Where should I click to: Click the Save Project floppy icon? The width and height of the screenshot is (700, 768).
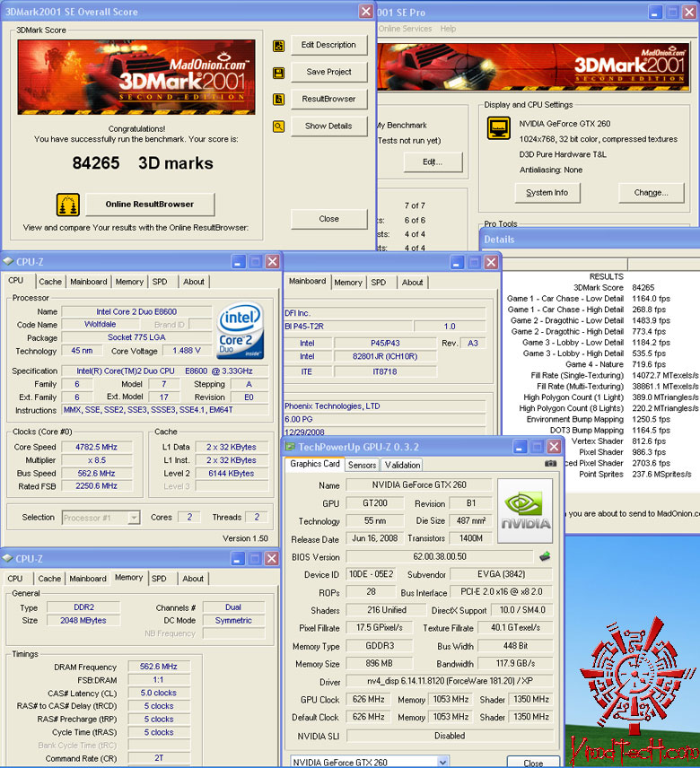point(278,73)
